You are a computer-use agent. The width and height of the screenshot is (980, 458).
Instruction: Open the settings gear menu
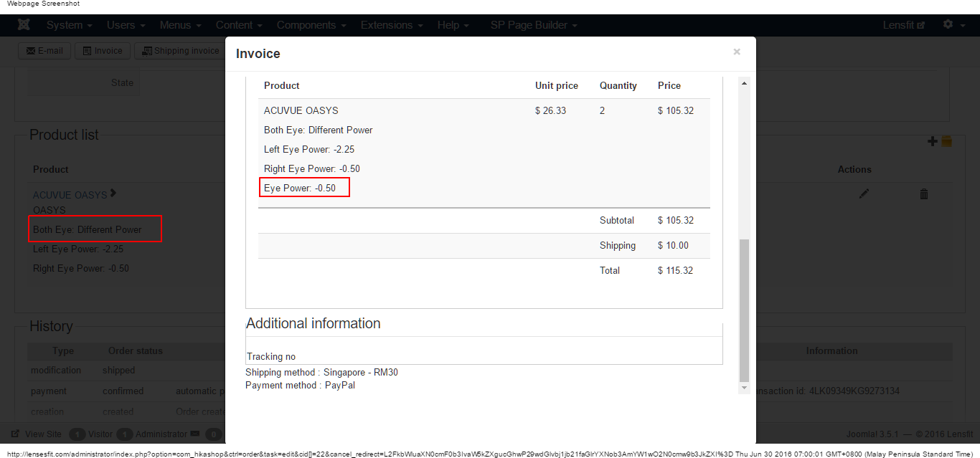click(952, 24)
